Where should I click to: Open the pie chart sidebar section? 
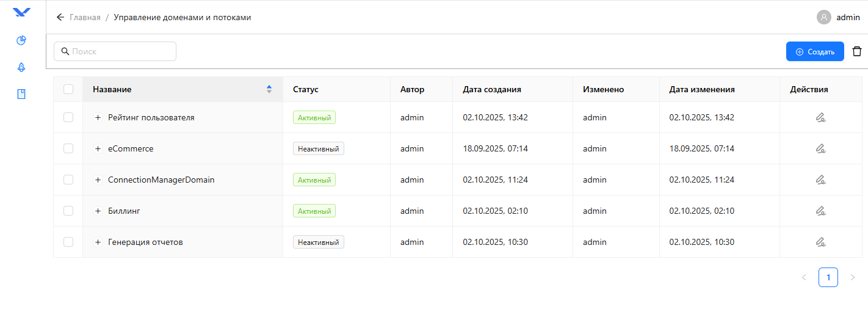(21, 40)
